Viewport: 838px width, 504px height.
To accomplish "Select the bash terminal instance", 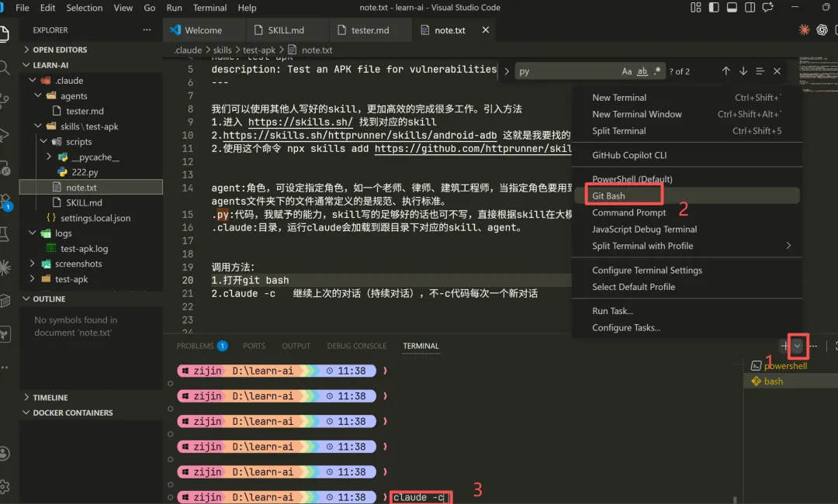I will pyautogui.click(x=791, y=381).
